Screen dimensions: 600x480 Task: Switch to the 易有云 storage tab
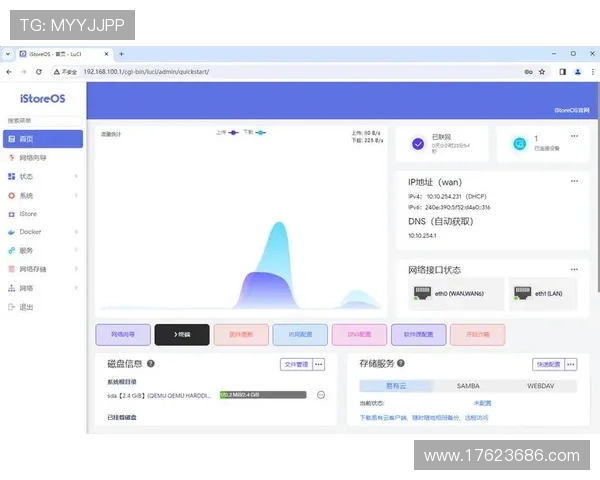point(396,386)
